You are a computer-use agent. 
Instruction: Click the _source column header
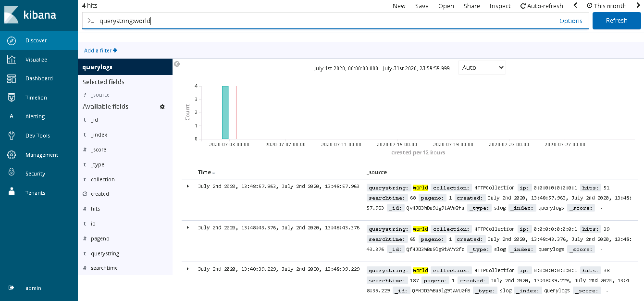click(x=376, y=172)
